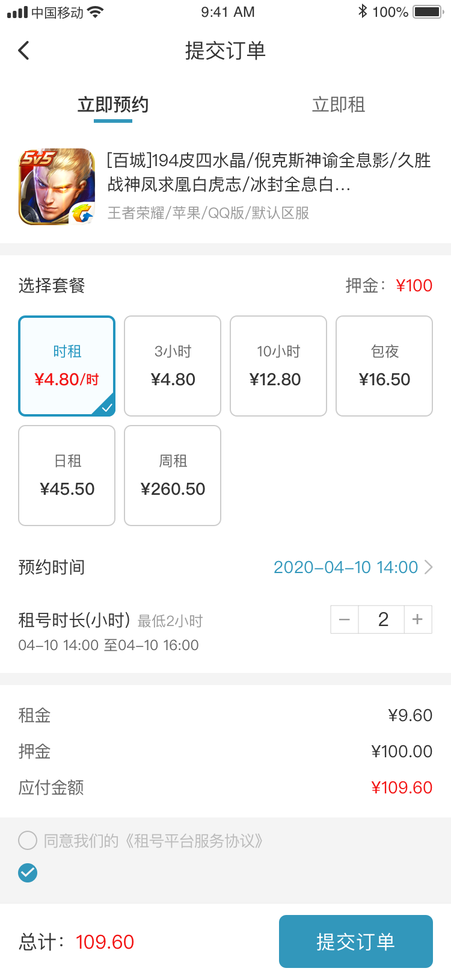Pick the 包夜 ¥16.50 package
The image size is (451, 980).
click(x=384, y=366)
